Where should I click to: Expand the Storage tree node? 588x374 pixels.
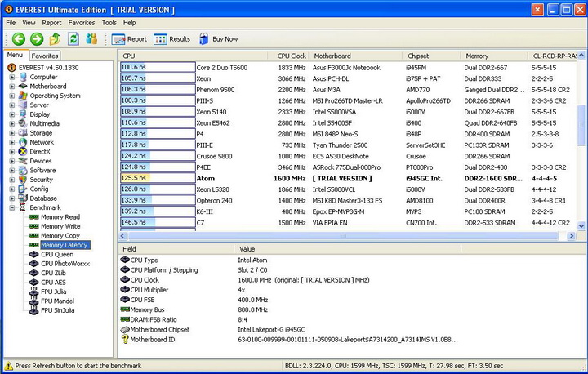12,133
